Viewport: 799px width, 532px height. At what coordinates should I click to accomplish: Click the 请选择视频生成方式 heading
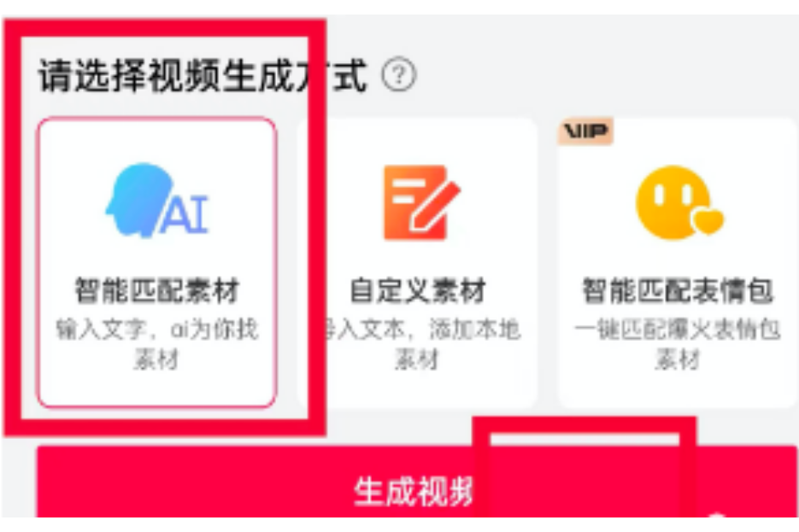pos(203,76)
